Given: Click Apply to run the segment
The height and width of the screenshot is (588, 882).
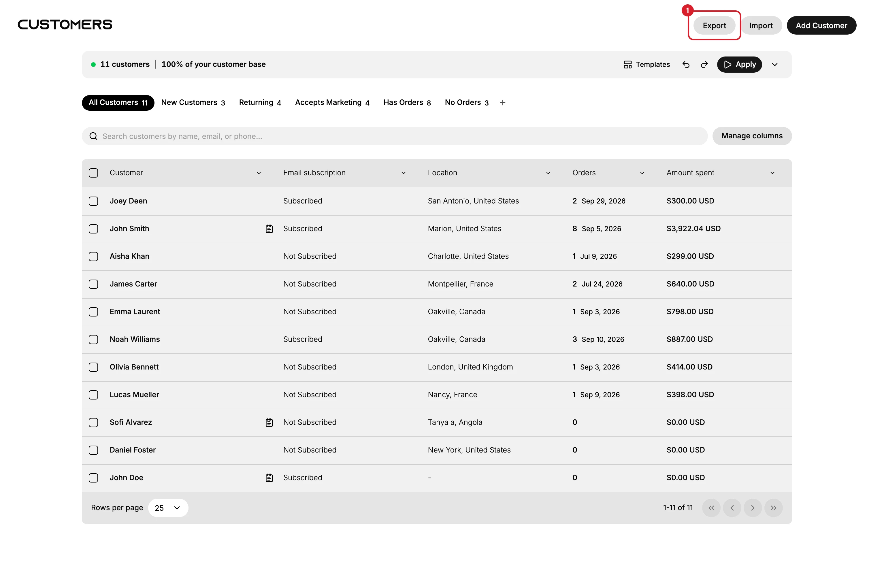Looking at the screenshot, I should [740, 65].
